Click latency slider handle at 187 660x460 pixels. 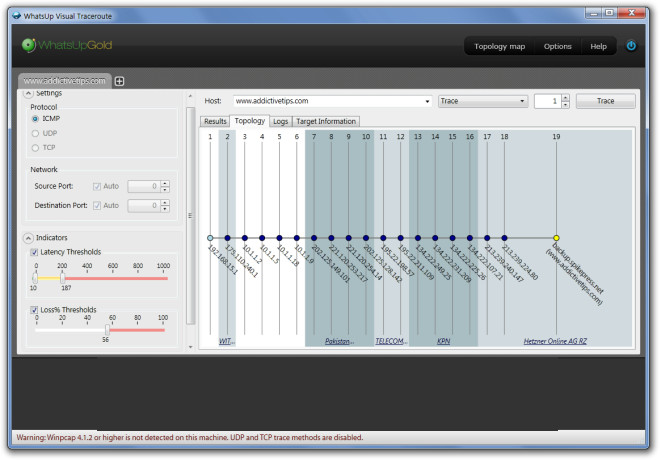coord(62,278)
